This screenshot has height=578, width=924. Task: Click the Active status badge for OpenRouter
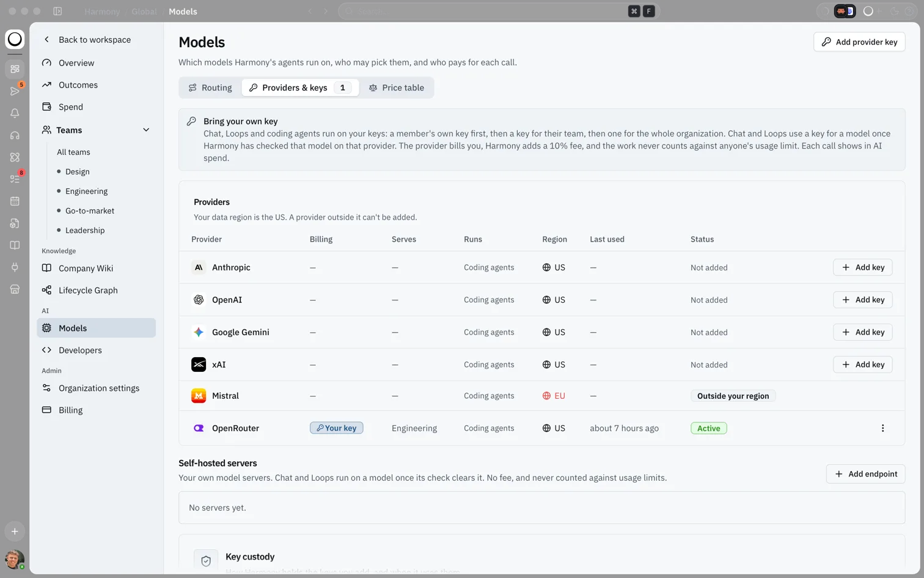709,428
